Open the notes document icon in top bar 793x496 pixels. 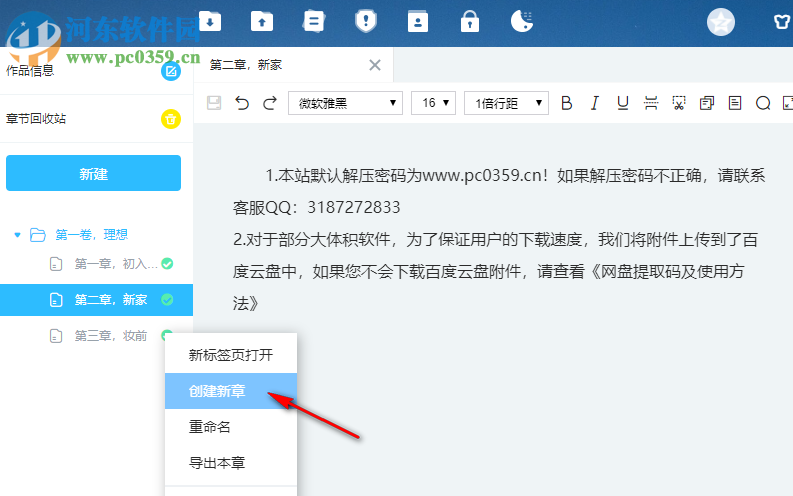click(314, 22)
